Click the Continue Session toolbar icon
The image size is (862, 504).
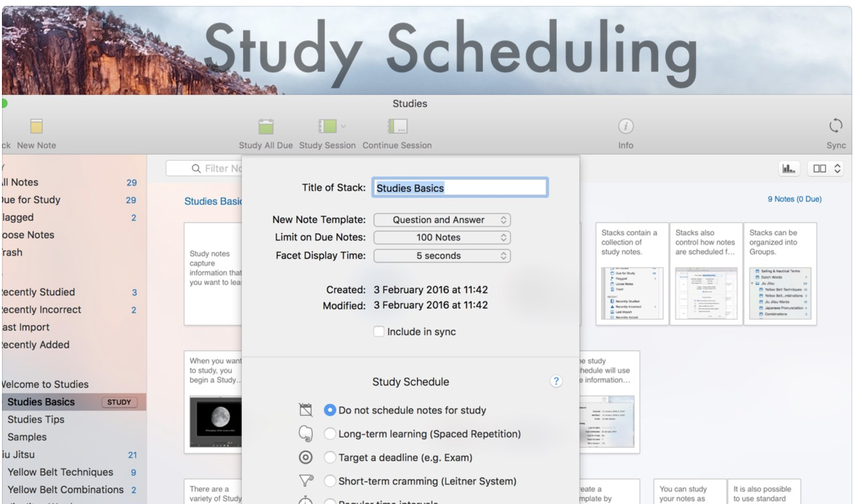tap(397, 126)
